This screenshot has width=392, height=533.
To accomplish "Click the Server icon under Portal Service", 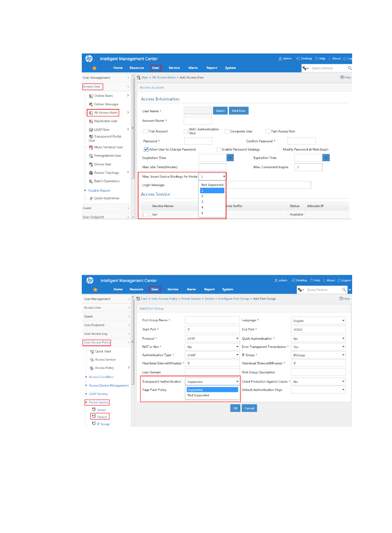I will point(94,410).
